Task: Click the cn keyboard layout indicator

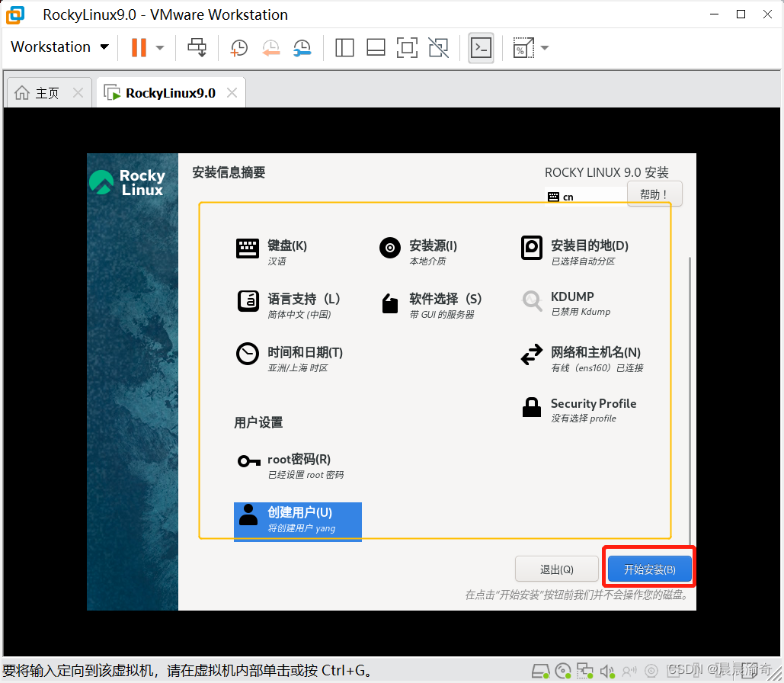Action: pos(585,197)
